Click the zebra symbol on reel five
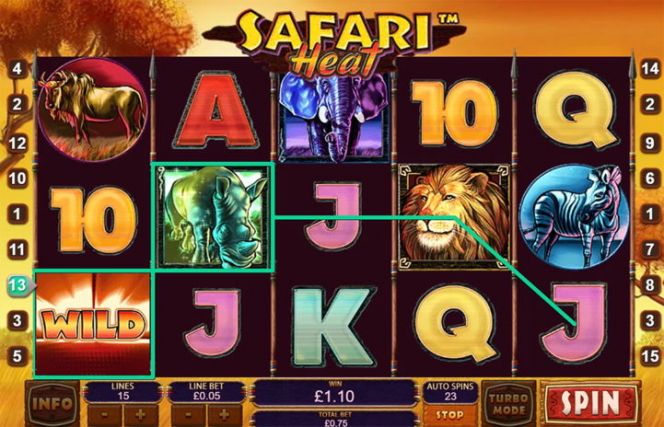The width and height of the screenshot is (664, 427). 573,216
